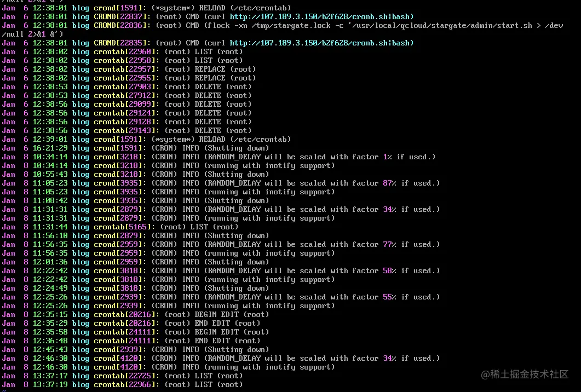Click the text CROND[22836] in the flock line

(122, 26)
